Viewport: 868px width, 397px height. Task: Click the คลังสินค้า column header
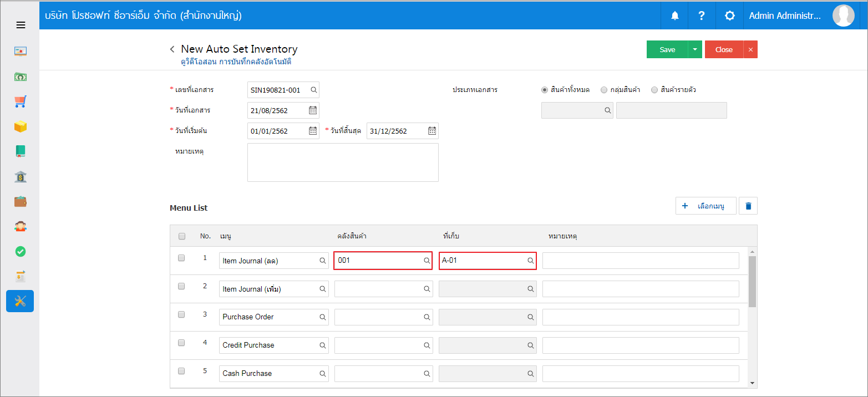(x=352, y=236)
